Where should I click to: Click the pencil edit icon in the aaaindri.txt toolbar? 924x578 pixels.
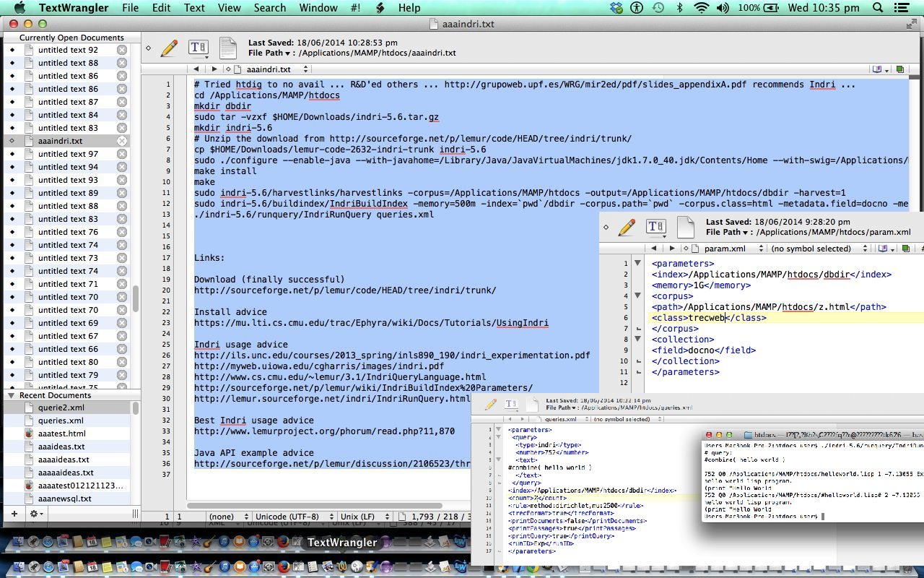[x=169, y=48]
